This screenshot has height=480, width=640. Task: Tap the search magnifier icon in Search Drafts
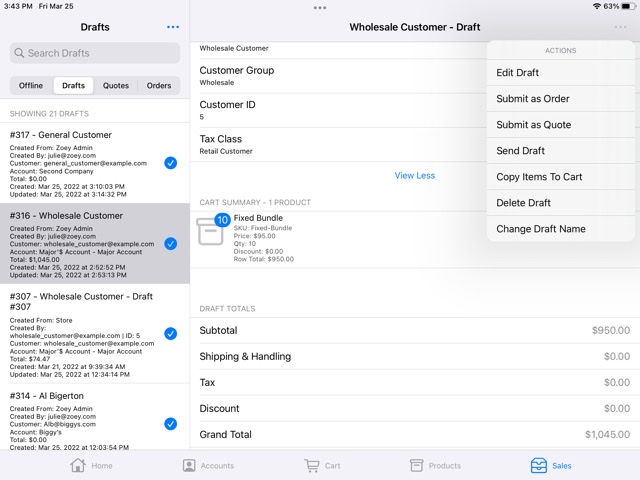tap(19, 53)
